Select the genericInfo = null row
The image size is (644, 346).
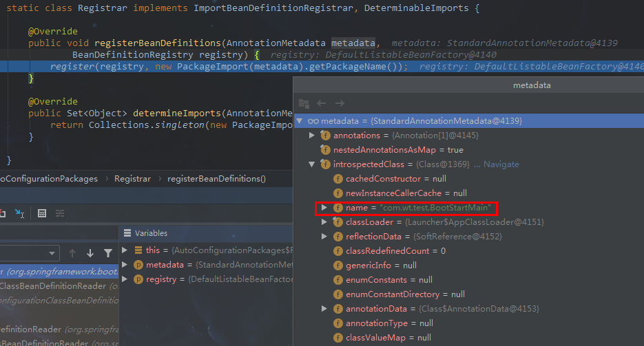coord(469,266)
